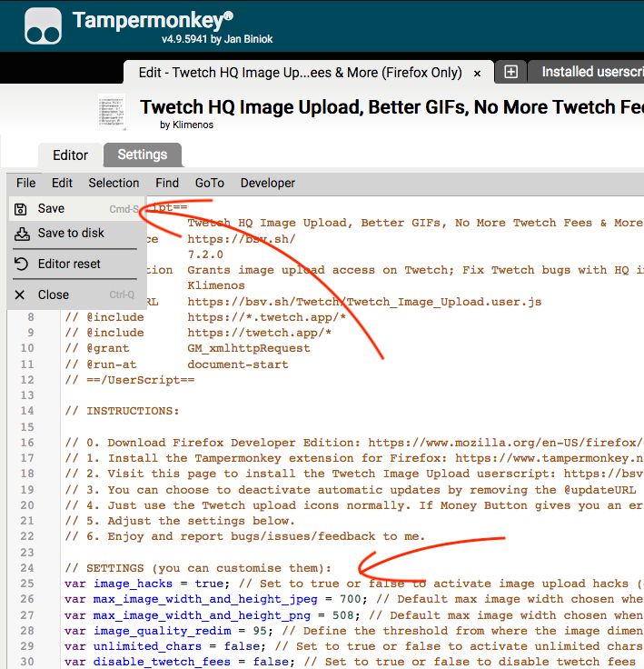This screenshot has height=669, width=644.
Task: Click line number 8 in the gutter
Action: click(x=31, y=317)
